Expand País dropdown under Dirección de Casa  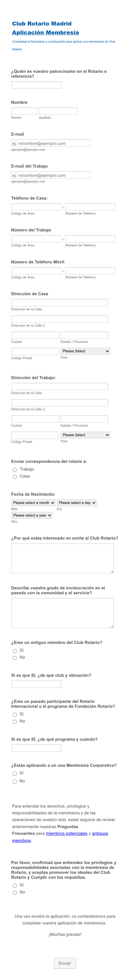coord(85,351)
